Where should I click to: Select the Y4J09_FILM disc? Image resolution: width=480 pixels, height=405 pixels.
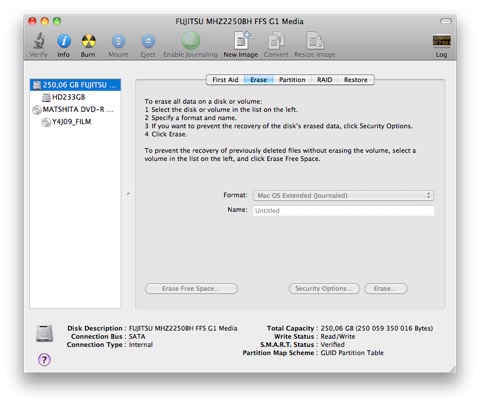tap(75, 122)
